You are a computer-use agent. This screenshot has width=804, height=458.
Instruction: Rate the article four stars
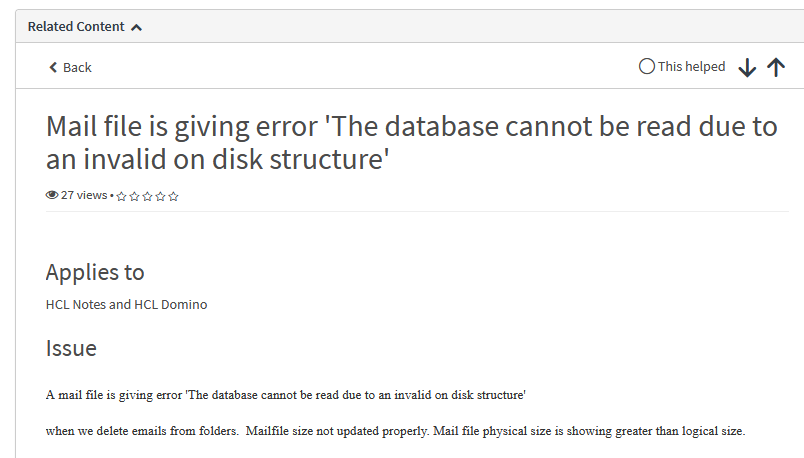[x=160, y=196]
